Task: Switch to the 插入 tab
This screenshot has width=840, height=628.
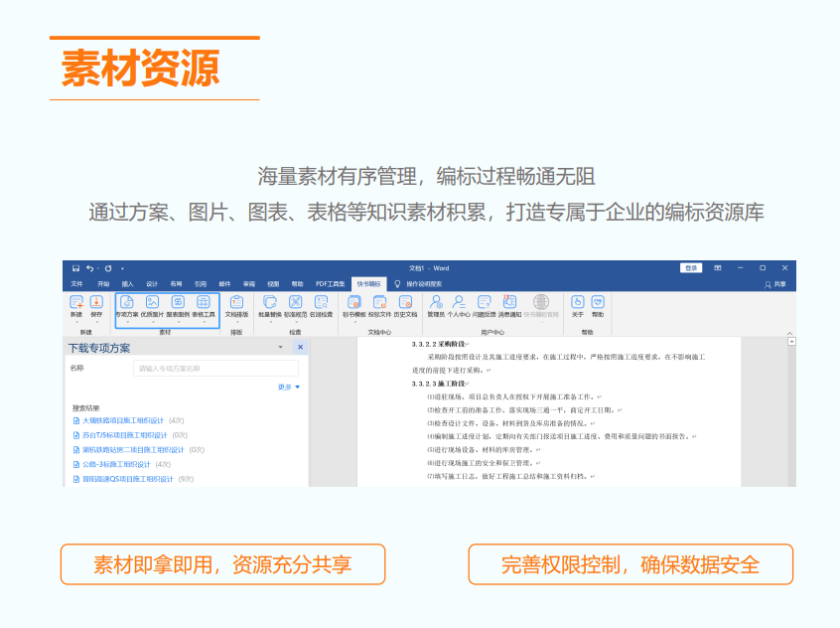Action: [x=127, y=284]
